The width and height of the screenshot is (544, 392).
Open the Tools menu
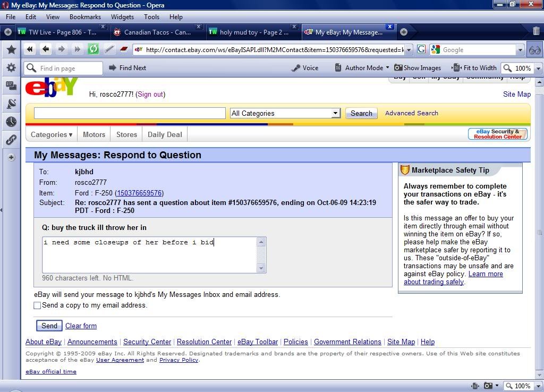pyautogui.click(x=151, y=17)
